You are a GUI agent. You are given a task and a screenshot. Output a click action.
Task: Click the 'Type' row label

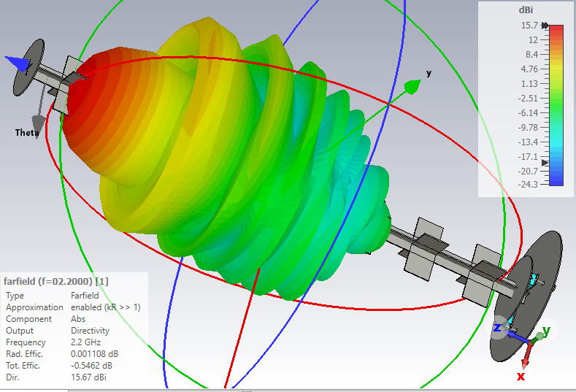(15, 296)
